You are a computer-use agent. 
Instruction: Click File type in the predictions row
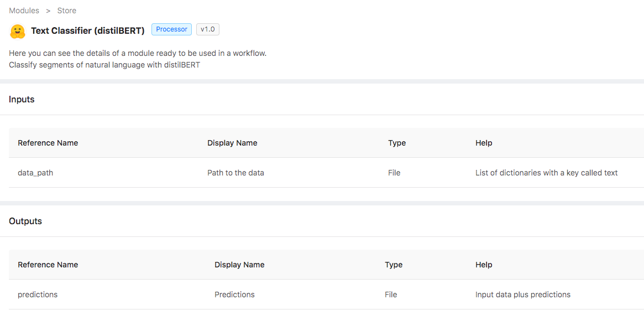click(x=391, y=295)
